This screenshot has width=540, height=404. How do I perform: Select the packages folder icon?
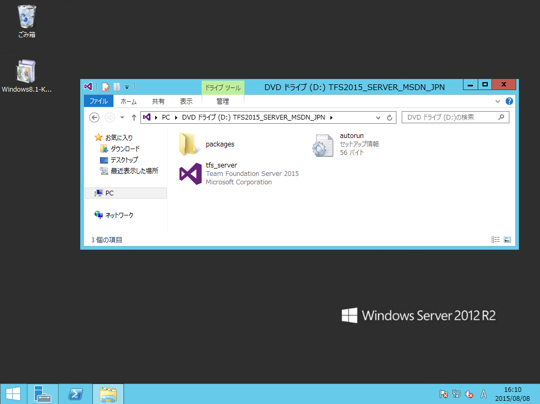[x=189, y=144]
